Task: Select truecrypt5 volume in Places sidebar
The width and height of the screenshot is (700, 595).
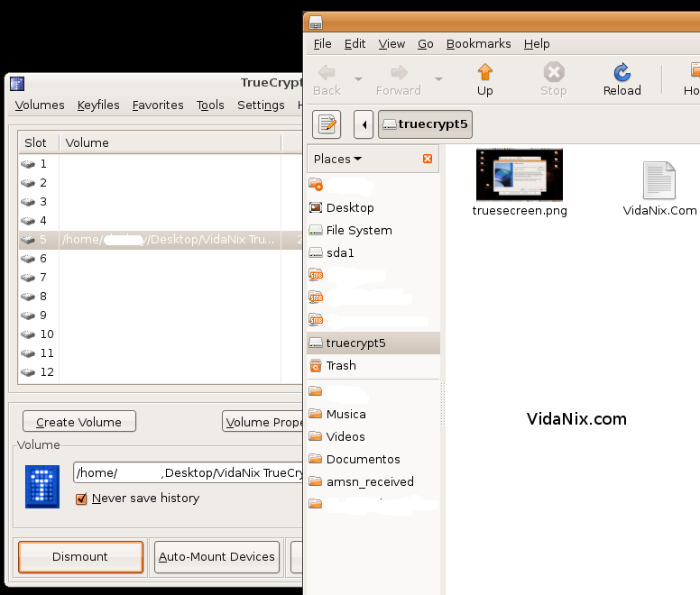Action: pyautogui.click(x=373, y=343)
